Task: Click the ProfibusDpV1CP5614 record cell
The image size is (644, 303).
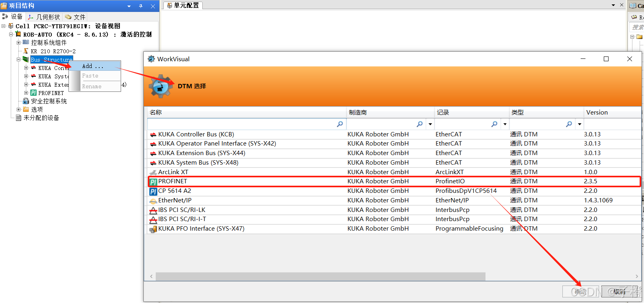Action: point(466,191)
